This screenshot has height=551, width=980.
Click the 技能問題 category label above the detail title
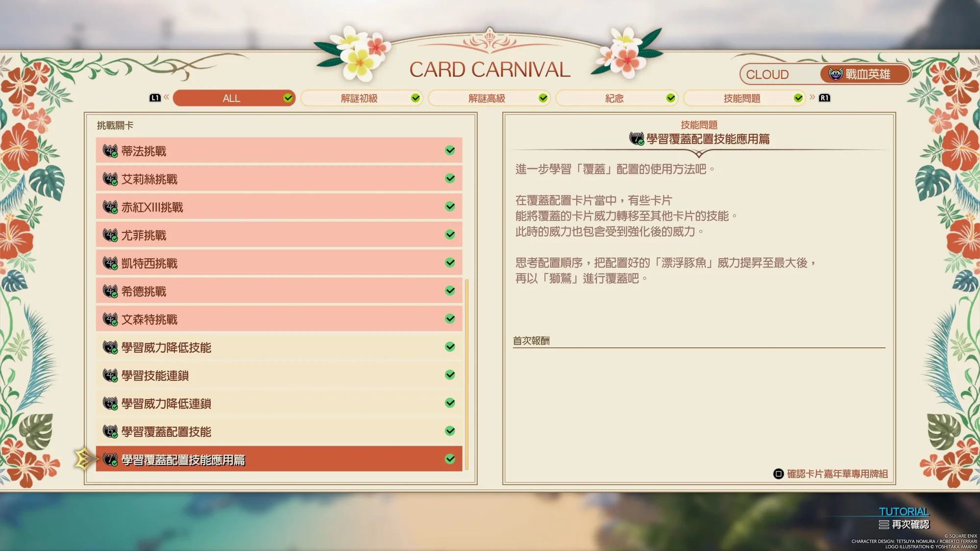[699, 125]
